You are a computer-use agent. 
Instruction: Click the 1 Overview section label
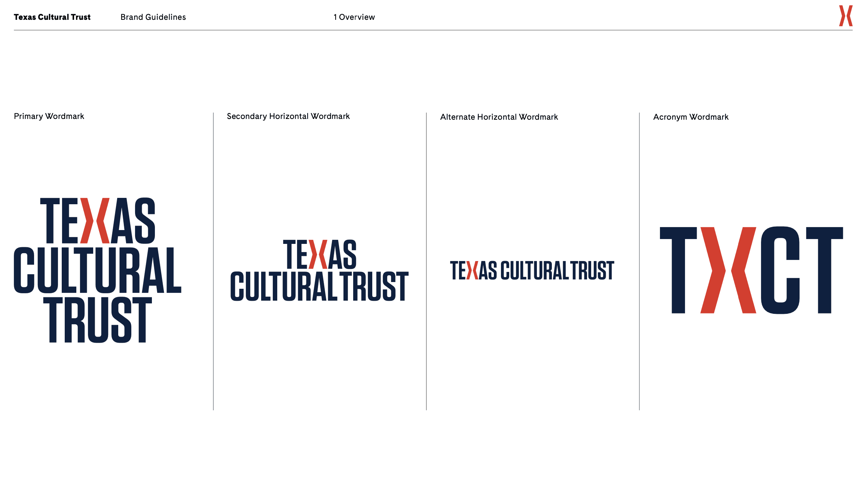point(354,17)
